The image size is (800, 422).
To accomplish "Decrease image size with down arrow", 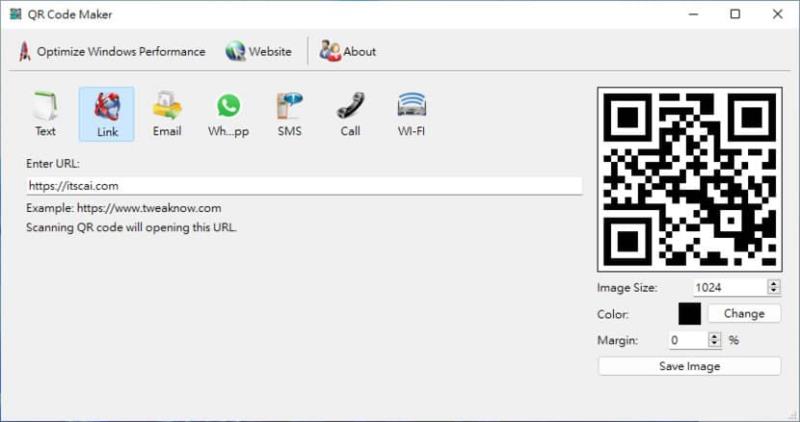I will point(773,291).
